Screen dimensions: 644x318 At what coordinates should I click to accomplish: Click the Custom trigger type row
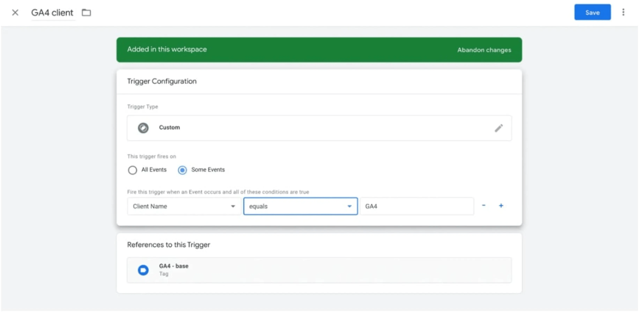(x=319, y=128)
